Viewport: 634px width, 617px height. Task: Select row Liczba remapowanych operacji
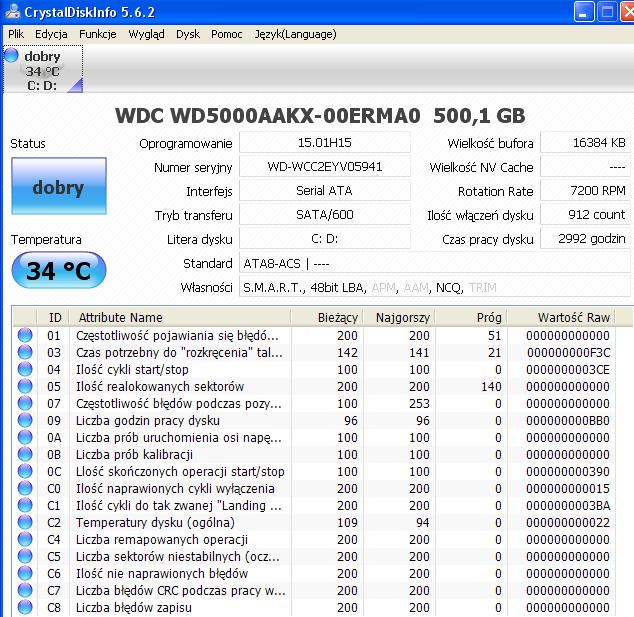coord(314,539)
